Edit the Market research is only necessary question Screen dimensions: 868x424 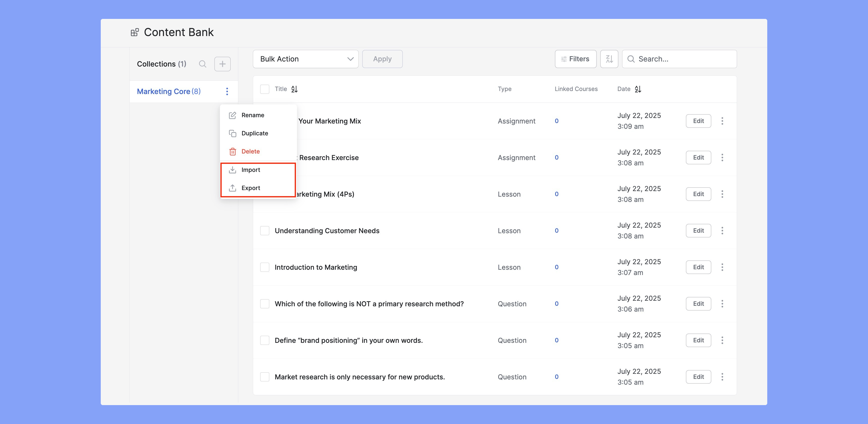coord(698,377)
